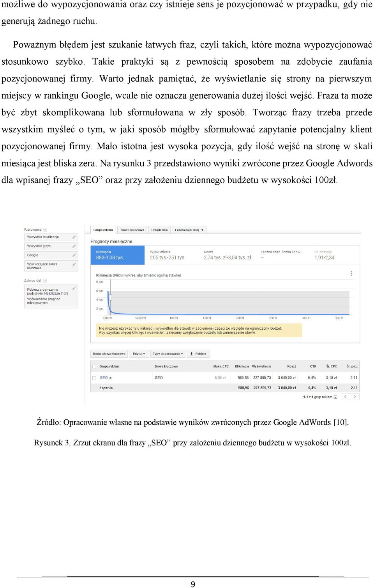The height and width of the screenshot is (588, 374).
Task: Open rows-per-page dropdown near grup reklam
Action: (x=335, y=397)
